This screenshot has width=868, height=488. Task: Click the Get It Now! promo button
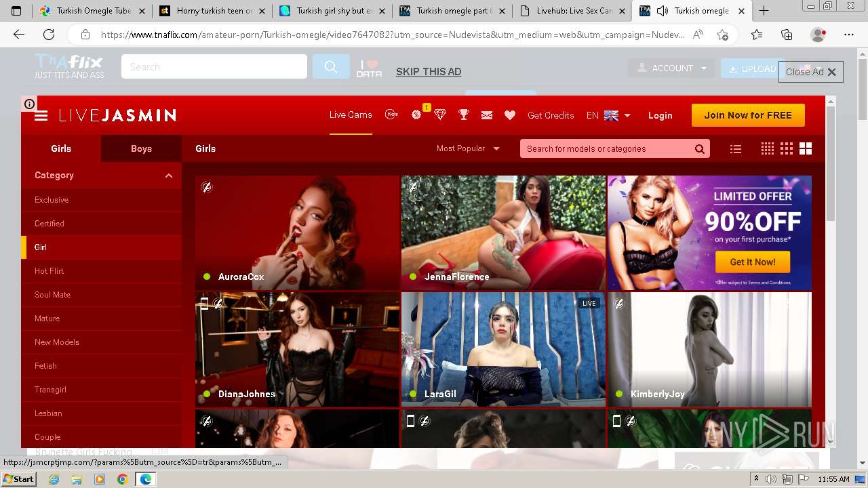coord(752,262)
